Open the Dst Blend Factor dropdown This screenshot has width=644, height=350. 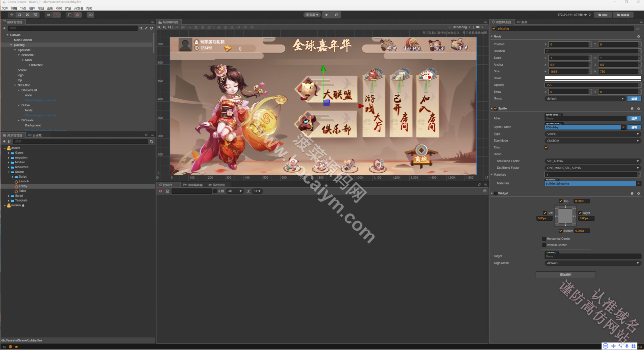click(x=593, y=168)
